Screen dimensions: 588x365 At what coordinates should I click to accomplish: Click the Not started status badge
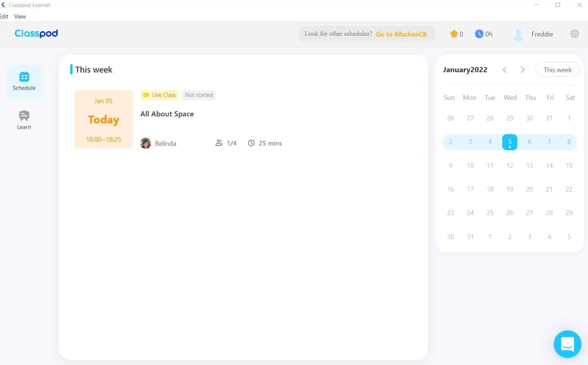(199, 95)
